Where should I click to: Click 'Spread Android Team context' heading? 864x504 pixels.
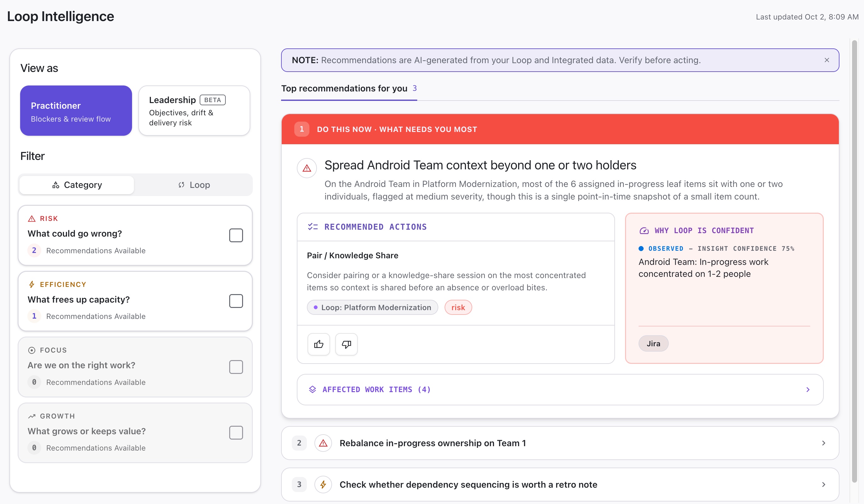(480, 165)
